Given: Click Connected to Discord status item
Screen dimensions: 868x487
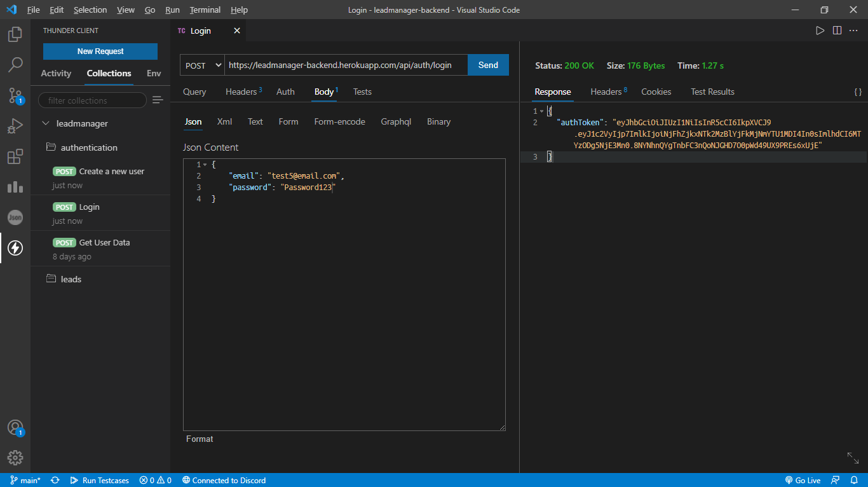Looking at the screenshot, I should click(x=224, y=480).
